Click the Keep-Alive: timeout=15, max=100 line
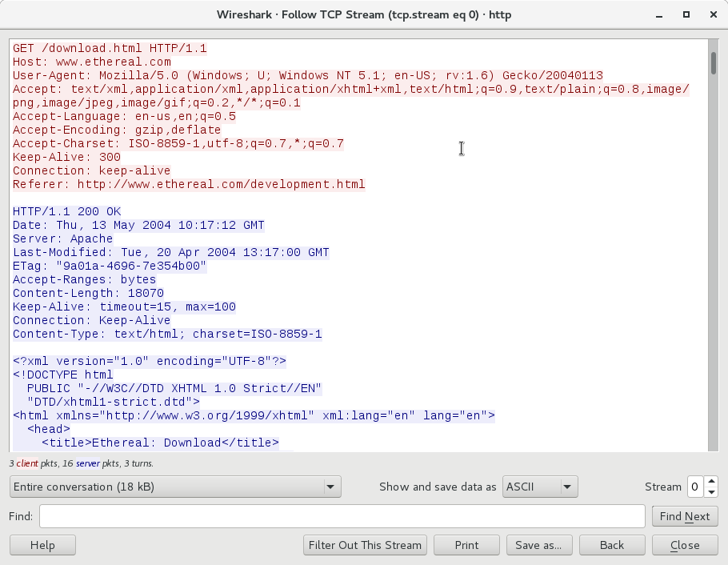The image size is (728, 565). point(124,307)
